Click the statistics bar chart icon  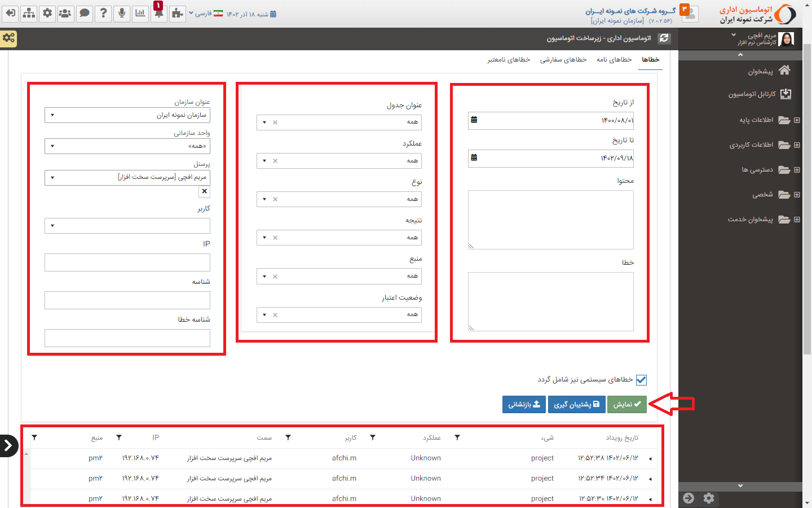pos(140,12)
